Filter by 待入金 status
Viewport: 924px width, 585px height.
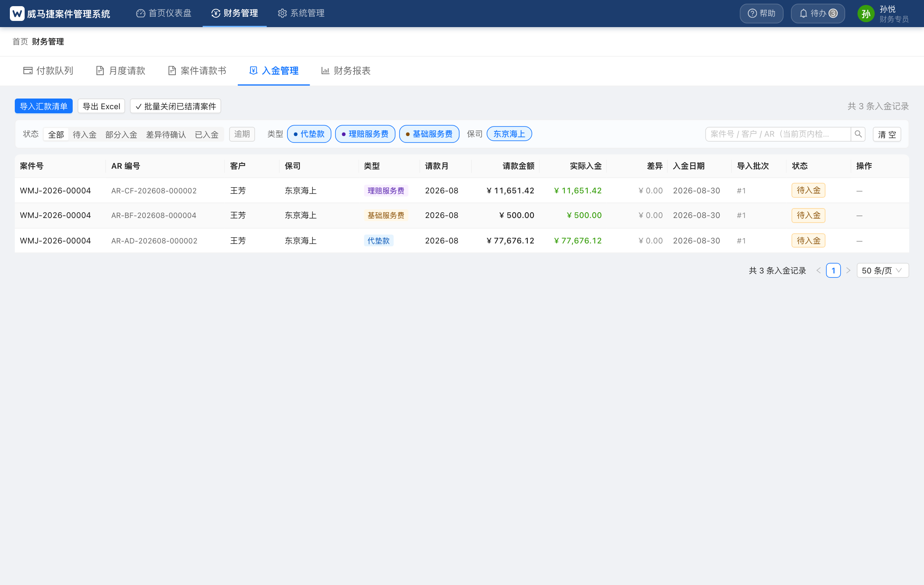85,134
